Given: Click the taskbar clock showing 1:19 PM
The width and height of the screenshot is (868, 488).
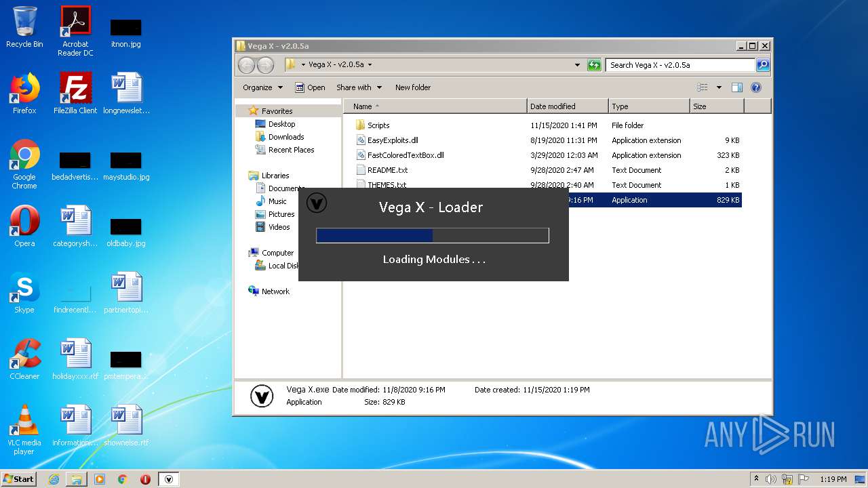Looking at the screenshot, I should (833, 479).
